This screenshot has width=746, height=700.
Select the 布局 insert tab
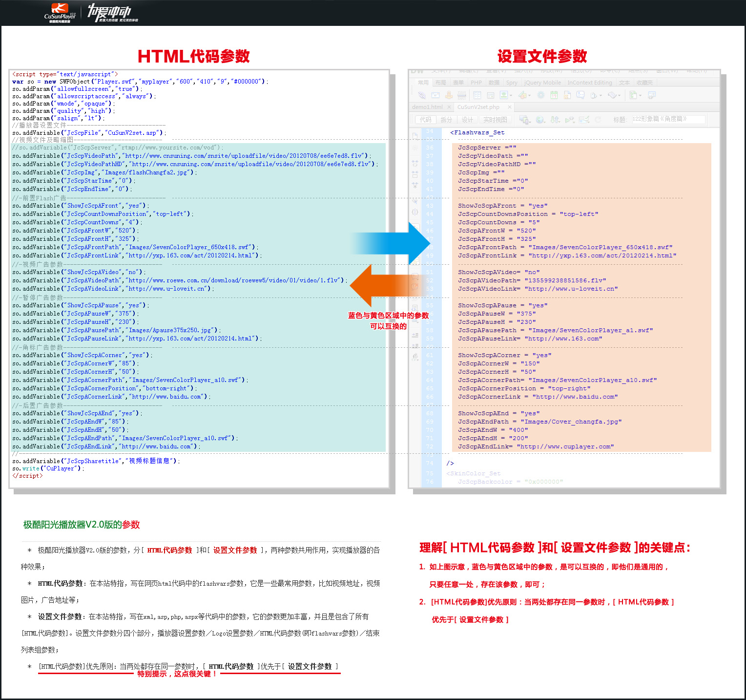[440, 83]
